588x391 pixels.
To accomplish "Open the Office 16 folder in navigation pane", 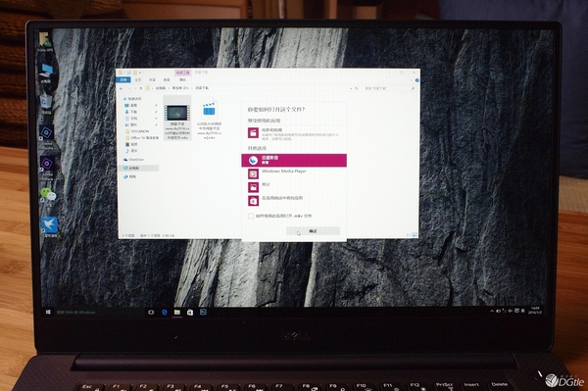I will tap(142, 137).
